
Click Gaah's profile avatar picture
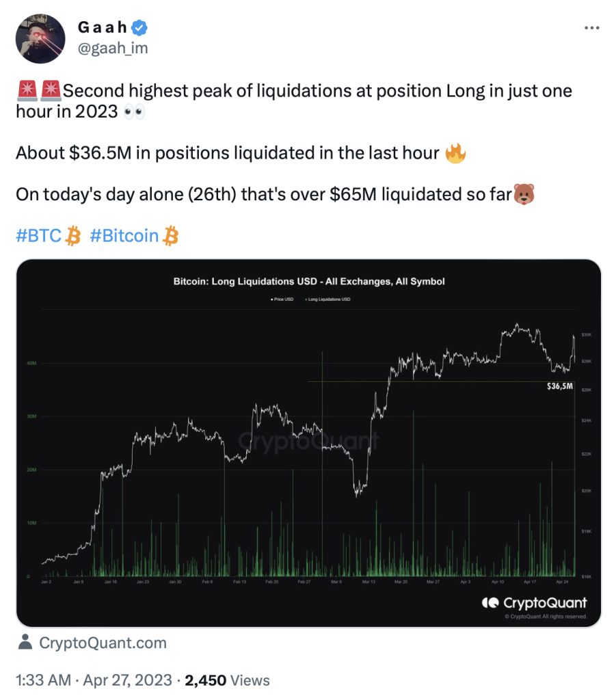pos(40,39)
